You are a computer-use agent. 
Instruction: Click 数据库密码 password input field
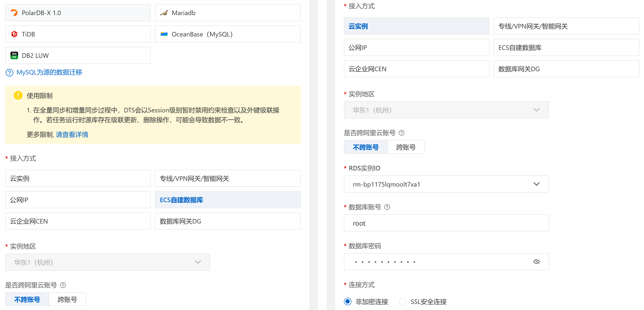(x=446, y=262)
